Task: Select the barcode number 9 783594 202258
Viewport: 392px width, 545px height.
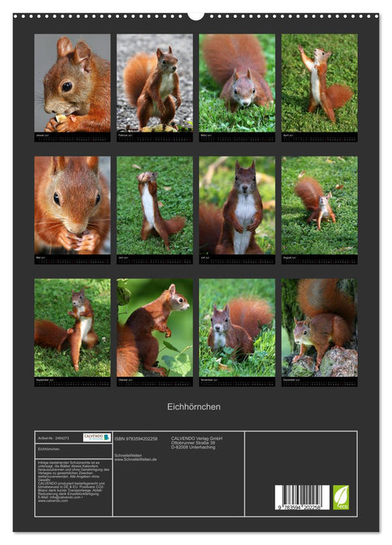Action: click(299, 508)
